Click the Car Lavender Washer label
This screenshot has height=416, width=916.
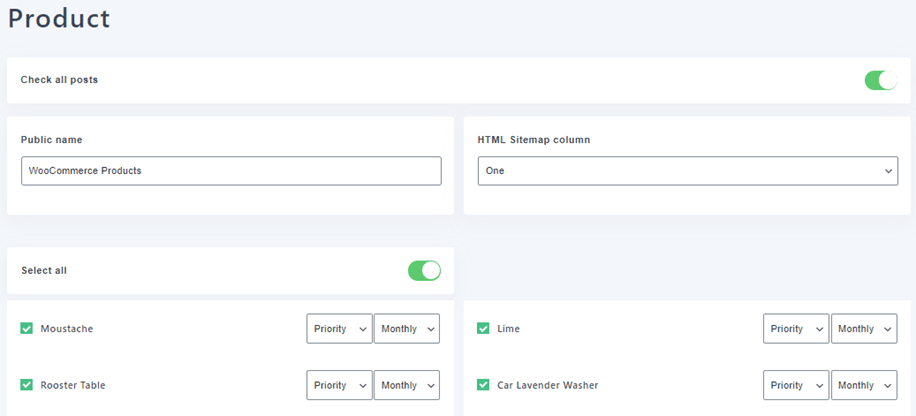[x=547, y=385]
